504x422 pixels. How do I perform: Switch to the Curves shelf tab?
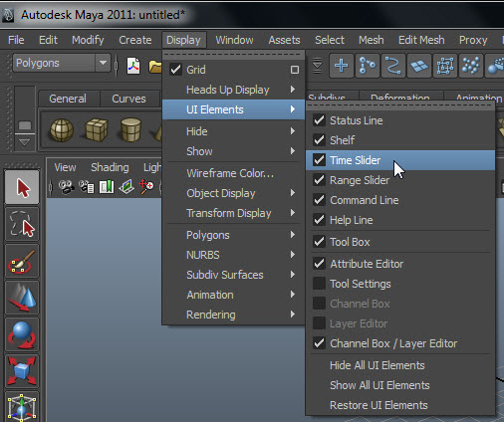point(128,99)
